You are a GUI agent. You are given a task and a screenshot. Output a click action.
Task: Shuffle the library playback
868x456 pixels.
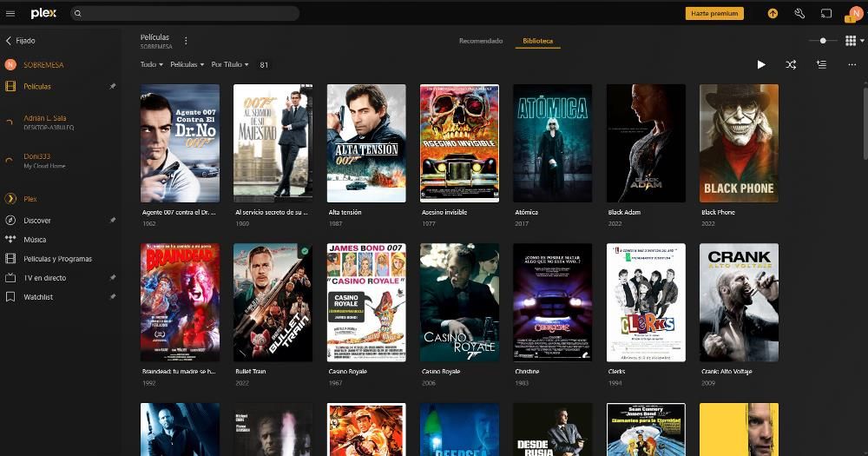tap(791, 65)
